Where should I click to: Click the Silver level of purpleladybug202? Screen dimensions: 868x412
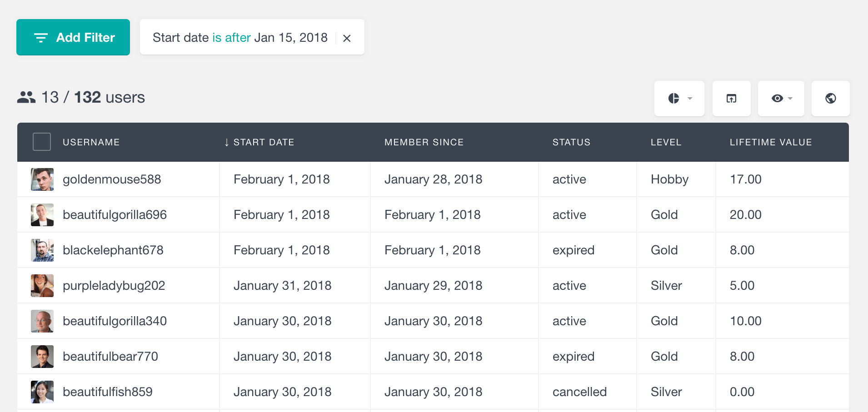(x=666, y=286)
